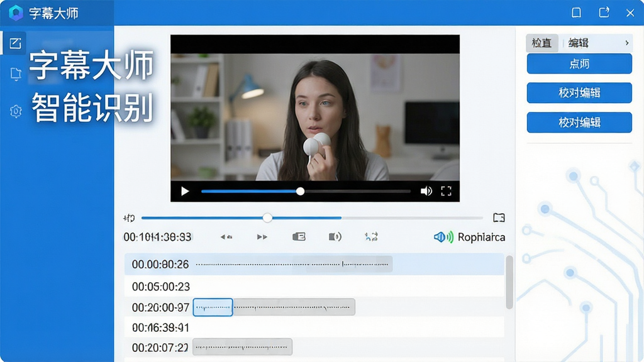Open the subtitle edit panel in sidebar
This screenshot has height=362, width=644.
15,43
